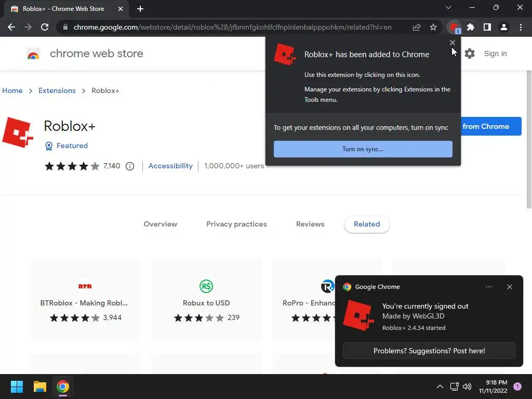The width and height of the screenshot is (532, 399).
Task: Click the 7,140 ratings count
Action: 112,166
